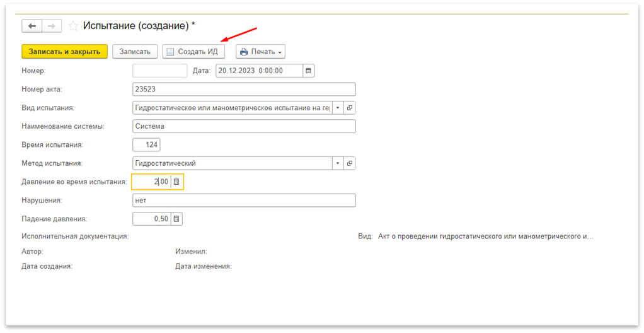
Task: Click the Акт о проведении гидростатического link
Action: pyautogui.click(x=486, y=237)
